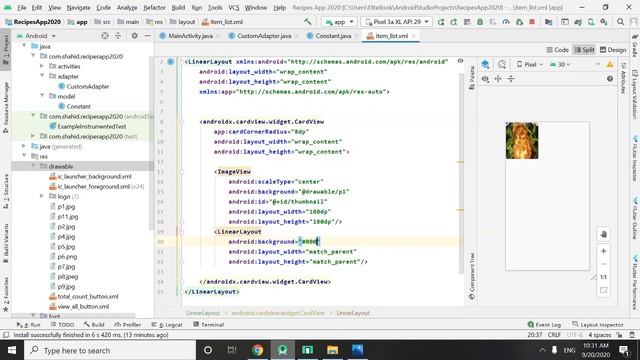
Task: Open the TODO tool window
Action: (x=62, y=324)
